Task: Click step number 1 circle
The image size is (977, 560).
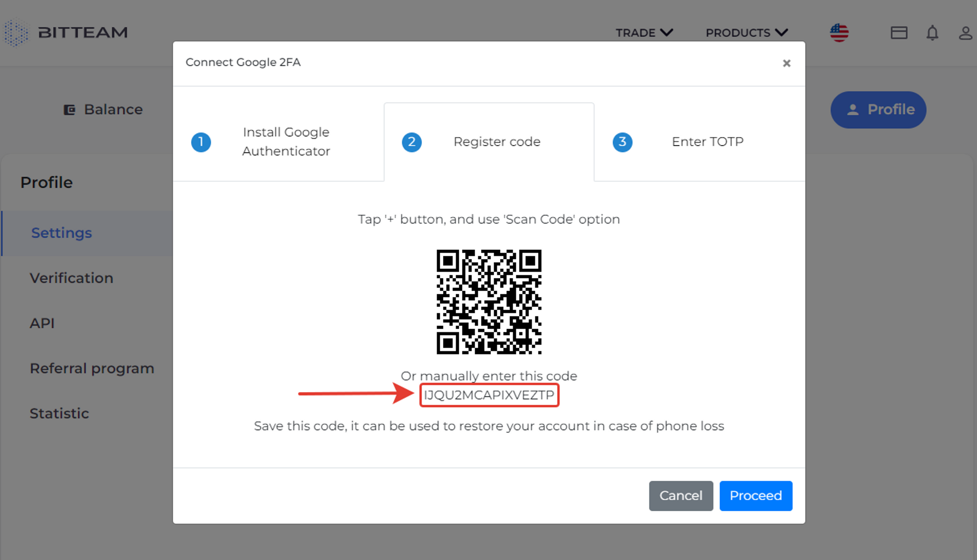Action: [x=201, y=142]
